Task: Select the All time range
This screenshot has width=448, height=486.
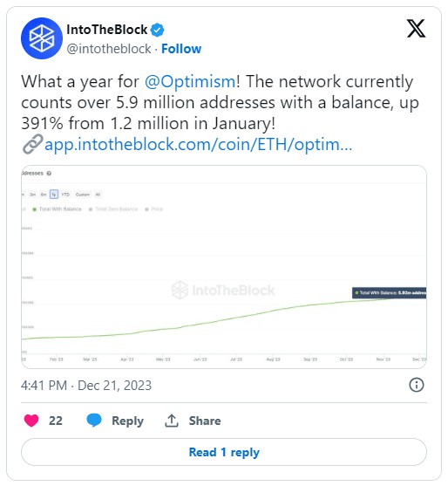Action: 98,195
